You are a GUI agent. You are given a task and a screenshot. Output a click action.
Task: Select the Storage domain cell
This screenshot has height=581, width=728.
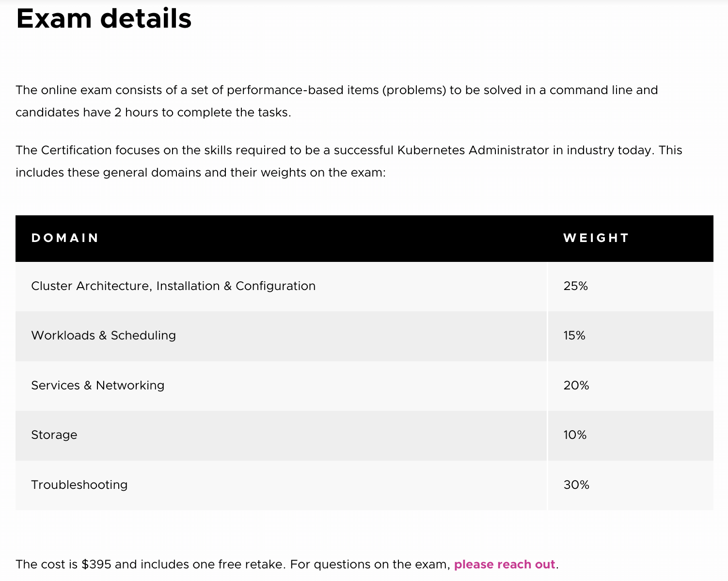pos(281,436)
